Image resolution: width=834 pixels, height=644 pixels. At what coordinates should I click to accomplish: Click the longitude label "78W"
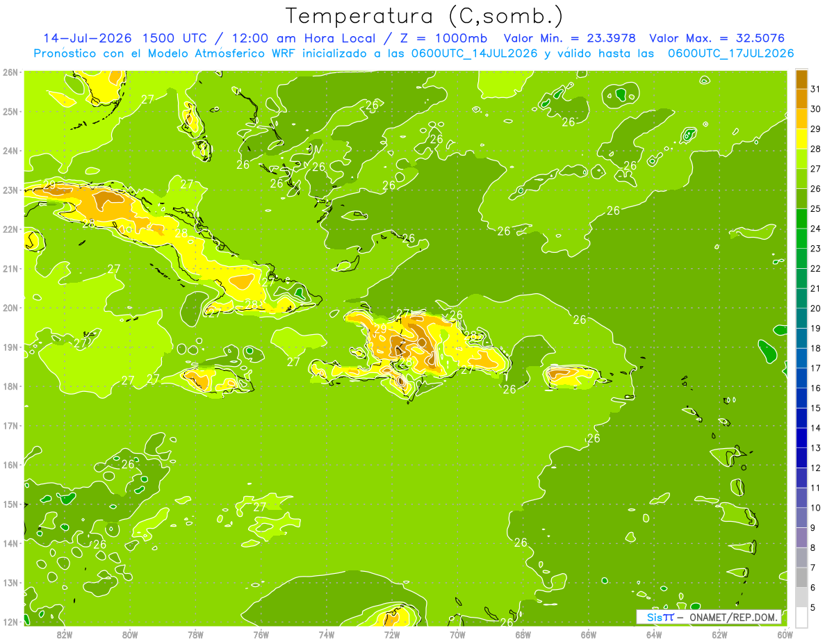195,634
